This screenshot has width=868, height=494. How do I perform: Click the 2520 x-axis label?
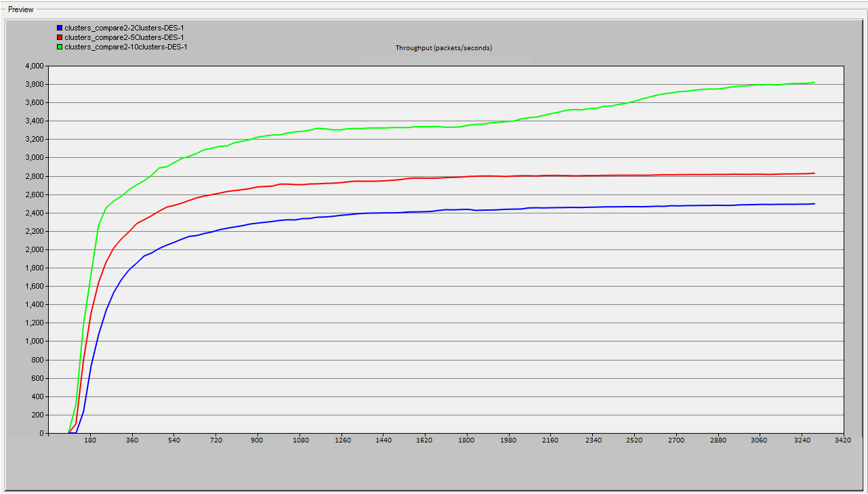tap(635, 440)
